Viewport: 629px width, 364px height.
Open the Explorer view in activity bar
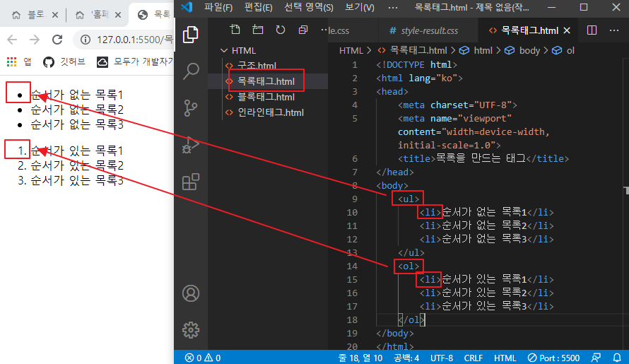pos(191,35)
